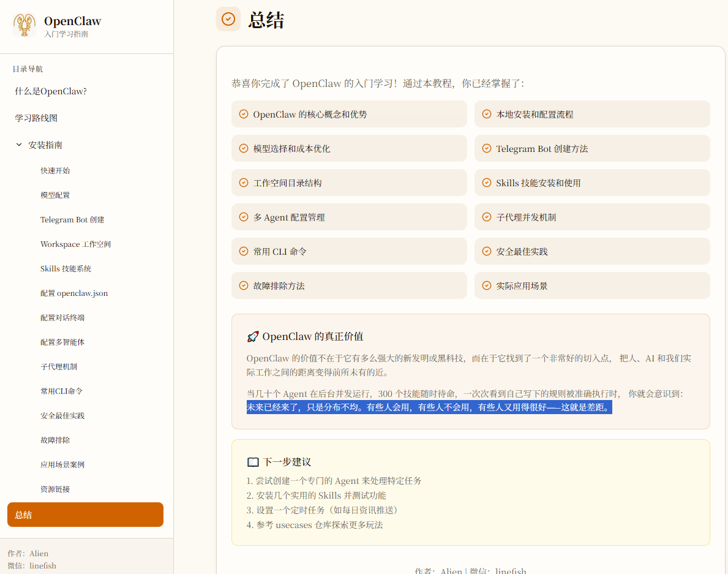The image size is (728, 574).
Task: Click the book icon beside 下一步建议
Action: (253, 462)
